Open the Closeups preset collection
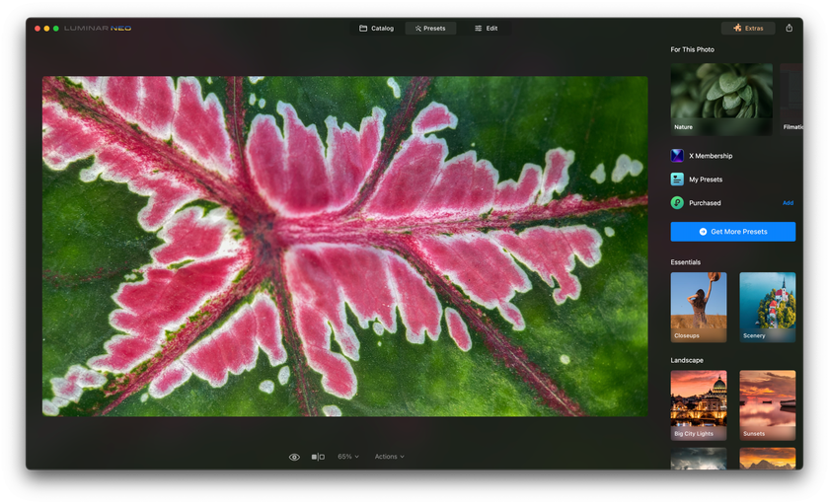 [x=699, y=308]
